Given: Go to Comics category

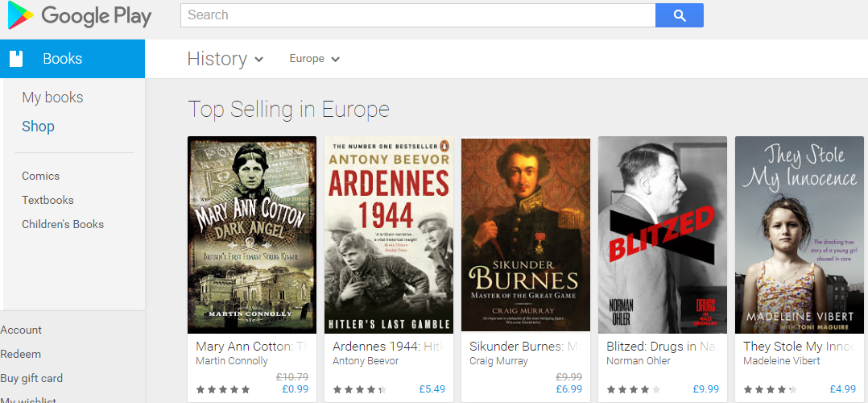Looking at the screenshot, I should 41,176.
